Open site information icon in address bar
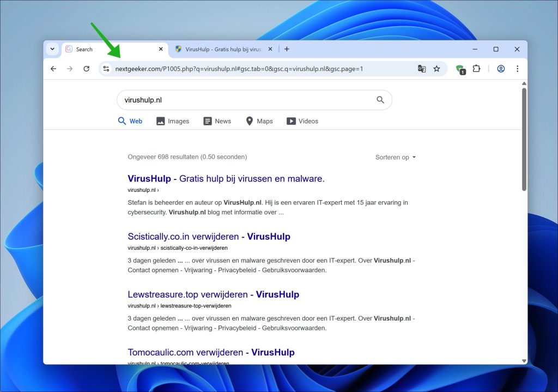The width and height of the screenshot is (558, 392). pos(106,69)
